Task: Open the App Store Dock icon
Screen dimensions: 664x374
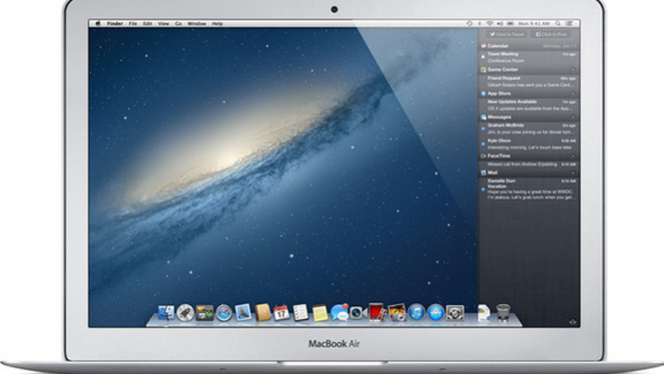Action: 435,313
